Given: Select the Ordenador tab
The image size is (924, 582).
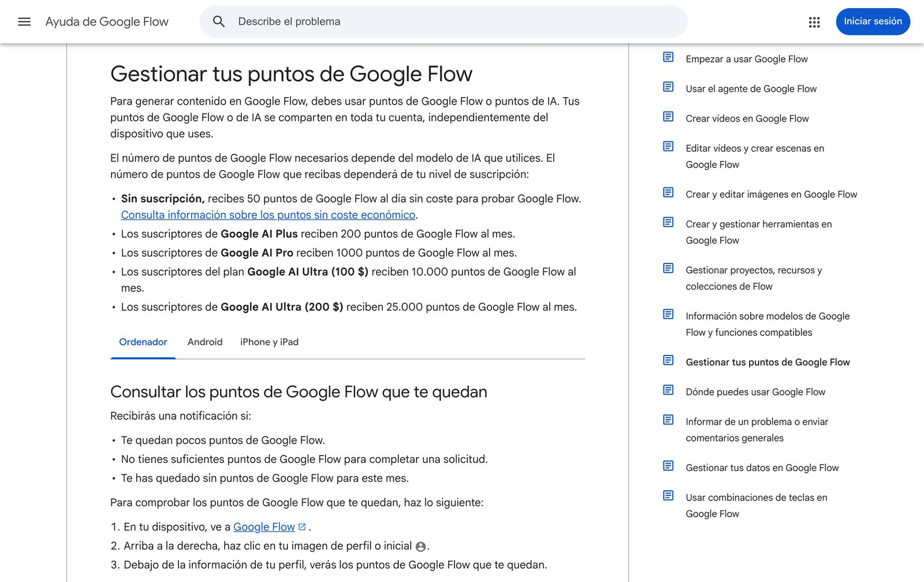Looking at the screenshot, I should pyautogui.click(x=143, y=342).
